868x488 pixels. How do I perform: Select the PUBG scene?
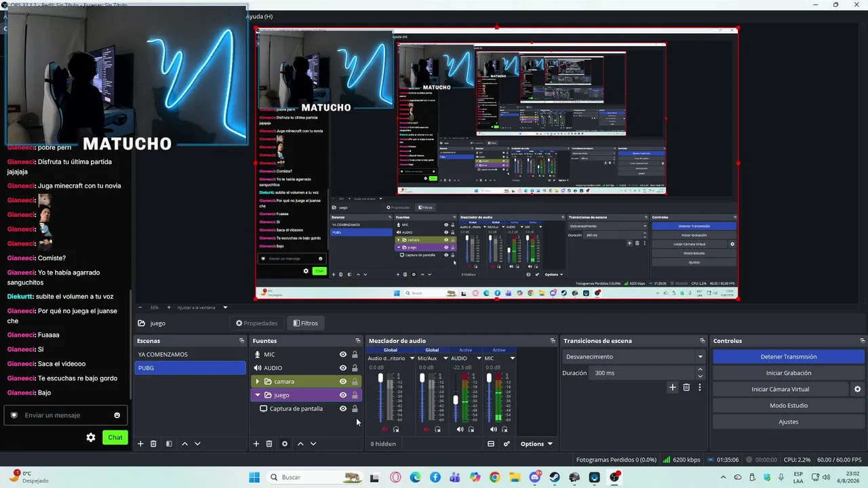tap(190, 368)
